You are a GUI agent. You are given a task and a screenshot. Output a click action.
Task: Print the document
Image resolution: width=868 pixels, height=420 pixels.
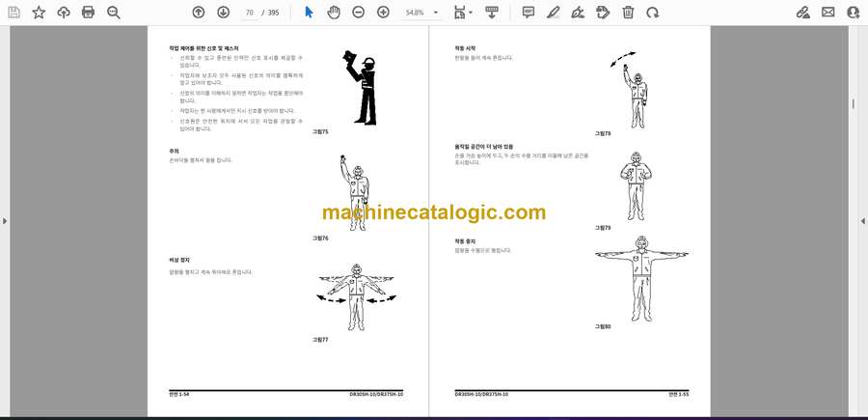coord(88,13)
